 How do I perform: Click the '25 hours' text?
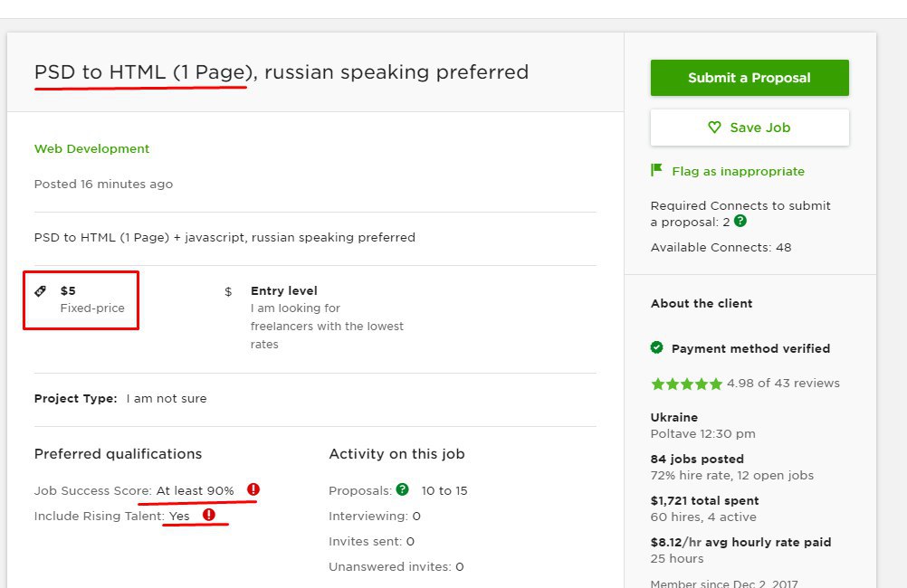point(677,558)
